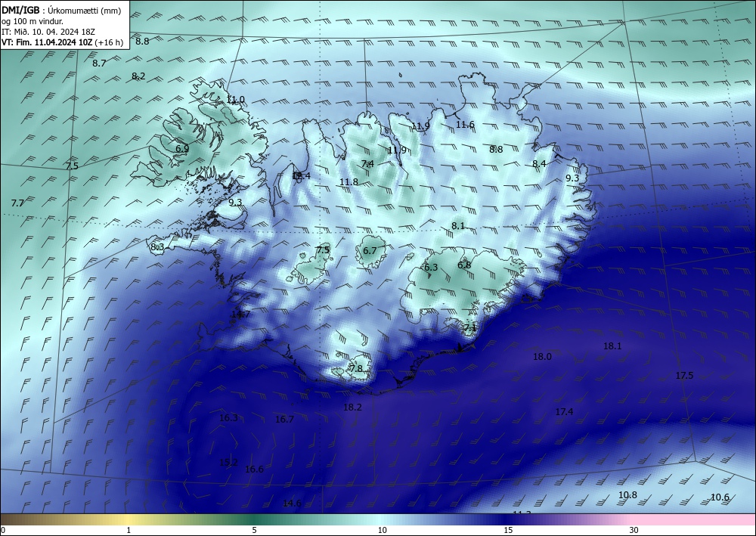Image resolution: width=756 pixels, height=536 pixels.
Task: Click the 8.1 value in the eastern highlands
Action: 458,226
